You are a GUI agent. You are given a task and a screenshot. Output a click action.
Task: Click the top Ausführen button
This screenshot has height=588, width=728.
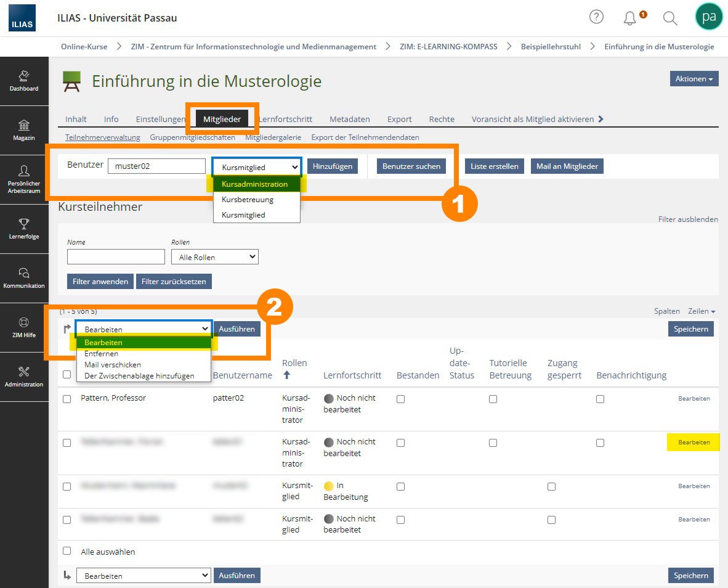coord(237,329)
